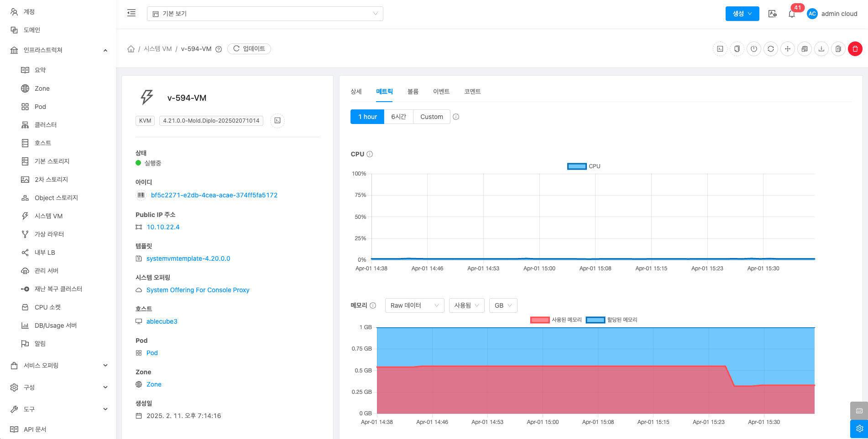Open the notifications bell icon

tap(792, 14)
